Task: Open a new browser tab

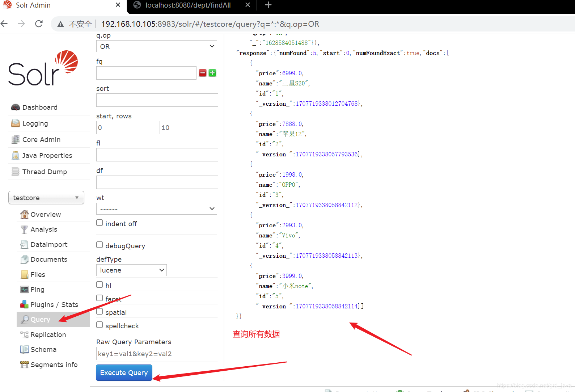Action: pyautogui.click(x=268, y=5)
